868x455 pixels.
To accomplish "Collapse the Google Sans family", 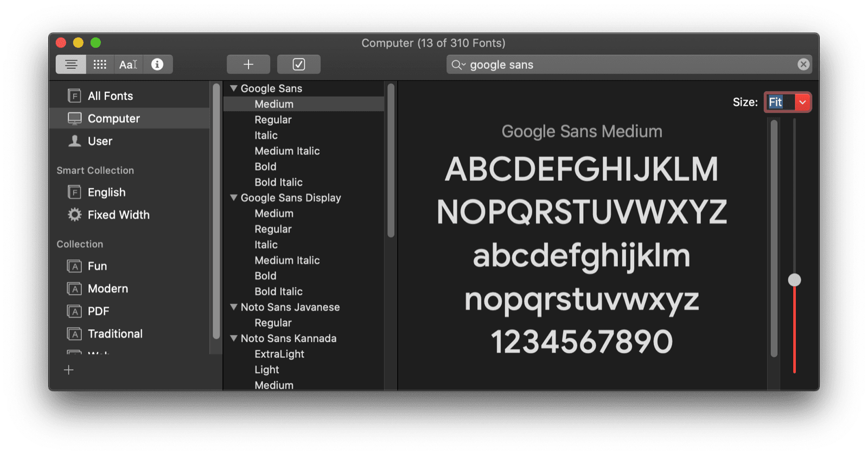I will click(x=234, y=88).
